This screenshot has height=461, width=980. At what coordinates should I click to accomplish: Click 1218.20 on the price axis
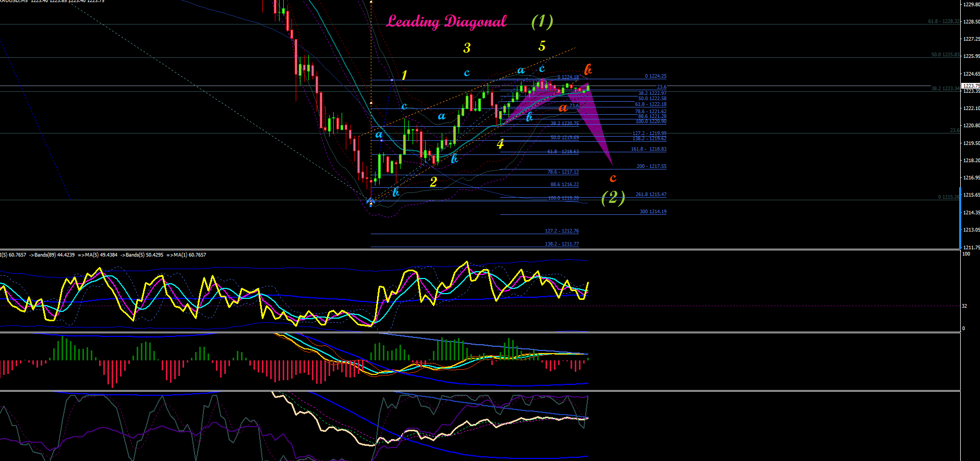971,161
